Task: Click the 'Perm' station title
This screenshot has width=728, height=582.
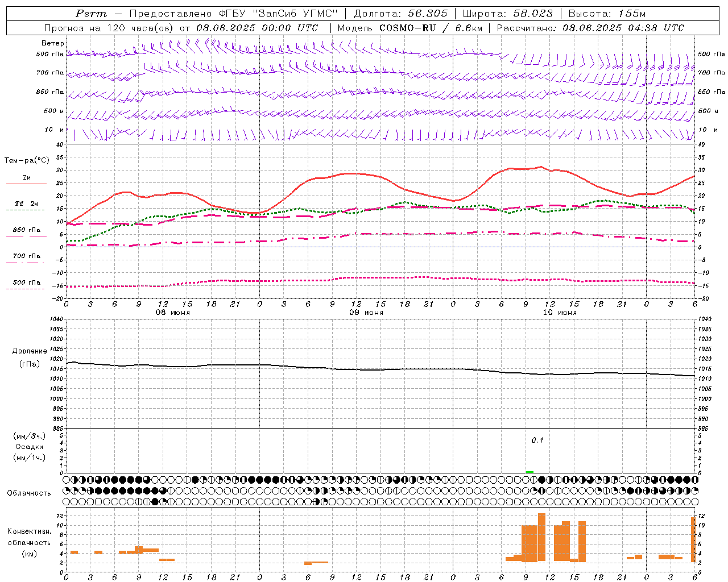Action: (x=91, y=14)
